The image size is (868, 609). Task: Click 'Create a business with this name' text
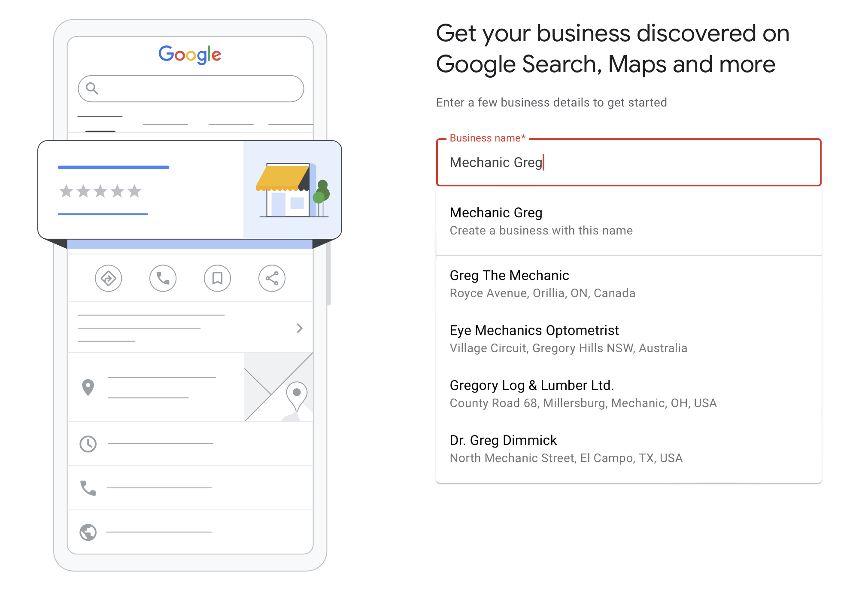(541, 231)
